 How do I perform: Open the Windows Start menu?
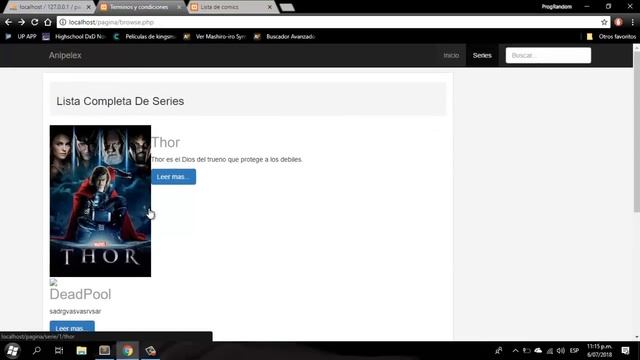click(12, 351)
